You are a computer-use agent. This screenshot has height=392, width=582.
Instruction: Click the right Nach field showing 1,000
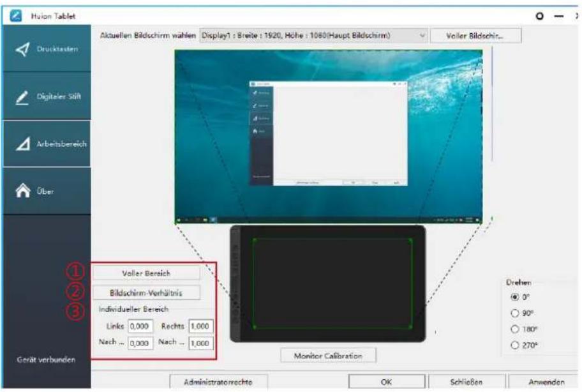[x=201, y=343]
